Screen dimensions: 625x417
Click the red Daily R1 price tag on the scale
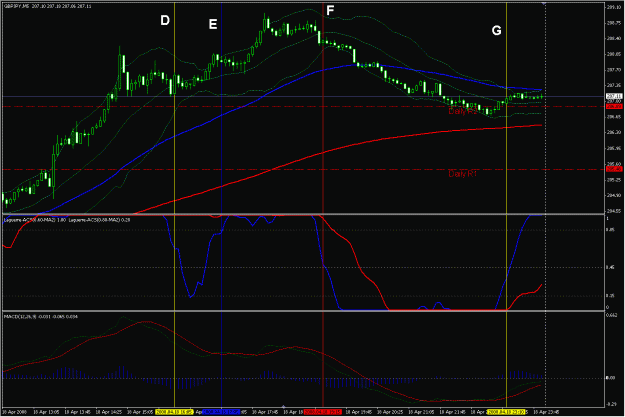(614, 169)
